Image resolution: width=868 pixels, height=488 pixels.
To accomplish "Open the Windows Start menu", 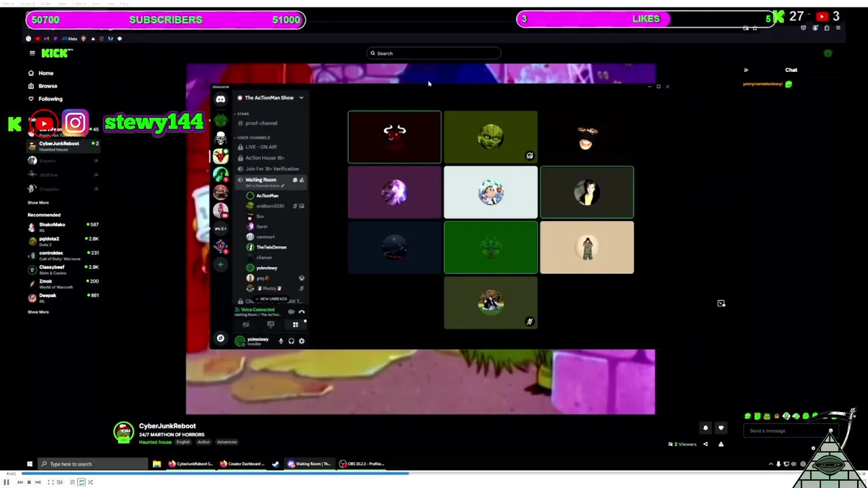I will 29,464.
